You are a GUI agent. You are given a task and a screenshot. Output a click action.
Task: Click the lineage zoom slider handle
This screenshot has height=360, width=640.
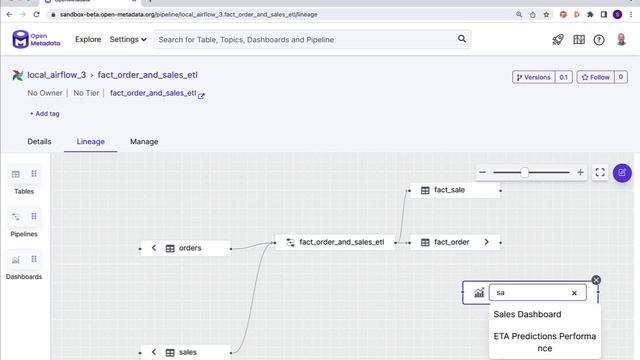pyautogui.click(x=524, y=172)
